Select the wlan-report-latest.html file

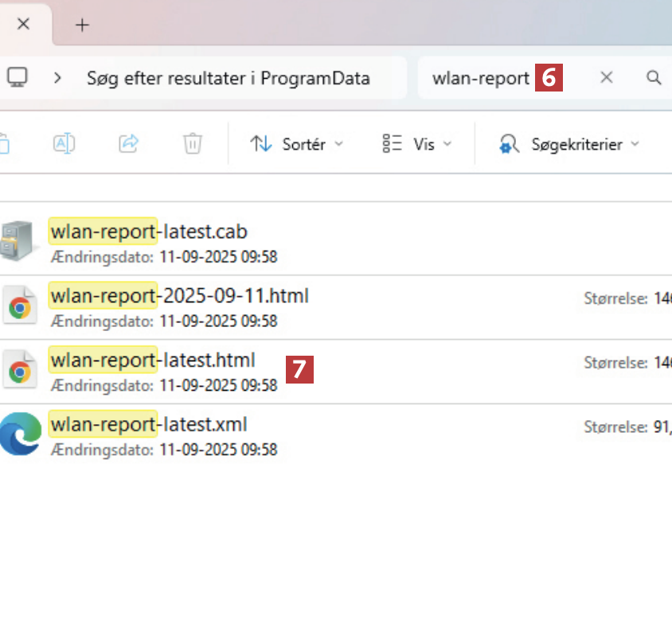pyautogui.click(x=152, y=360)
